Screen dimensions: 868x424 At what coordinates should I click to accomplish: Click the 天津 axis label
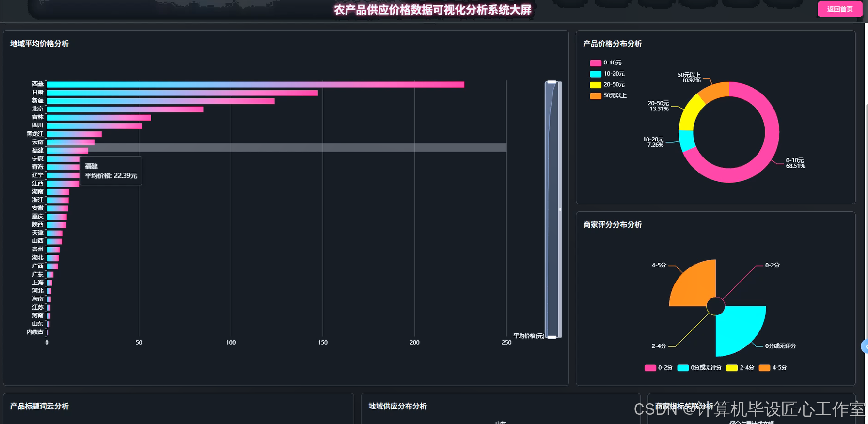click(x=38, y=233)
